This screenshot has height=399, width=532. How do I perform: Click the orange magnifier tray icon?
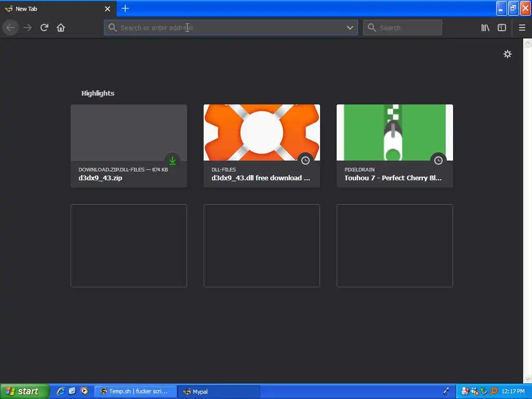tap(494, 391)
